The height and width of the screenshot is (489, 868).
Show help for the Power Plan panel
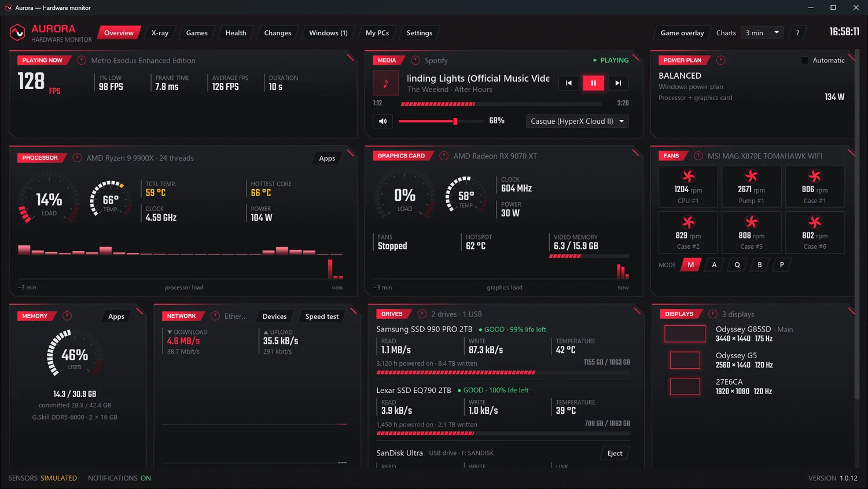(721, 60)
